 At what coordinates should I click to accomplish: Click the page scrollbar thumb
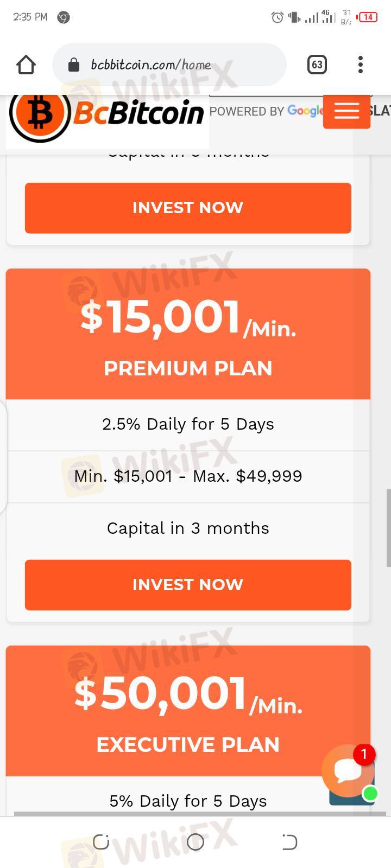[x=388, y=527]
